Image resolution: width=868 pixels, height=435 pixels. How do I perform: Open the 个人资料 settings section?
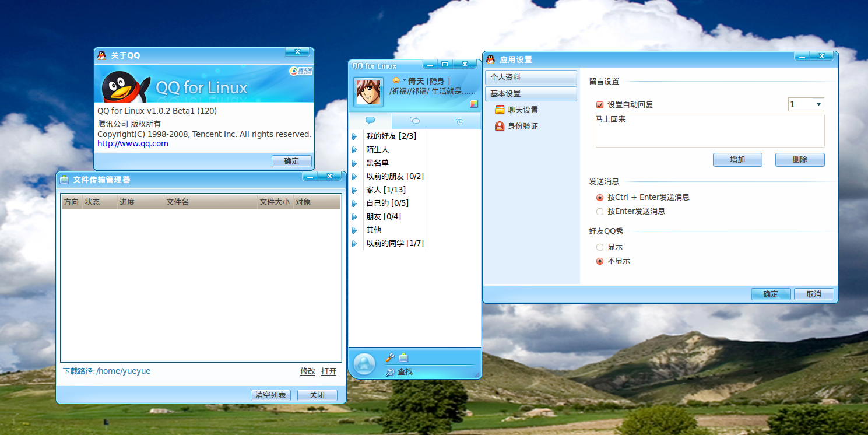(531, 78)
